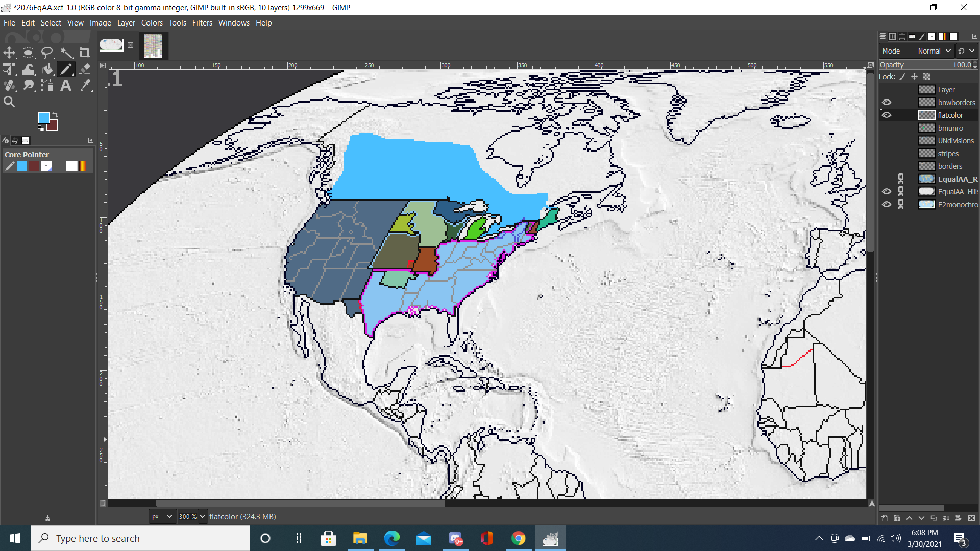This screenshot has width=980, height=551.
Task: Open the zoom percentage dropdown
Action: coord(203,516)
